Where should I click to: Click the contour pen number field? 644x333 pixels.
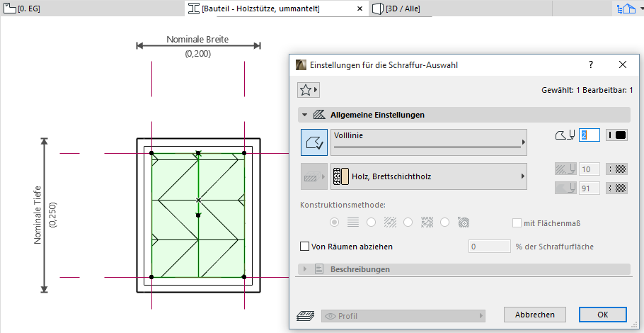(x=590, y=135)
